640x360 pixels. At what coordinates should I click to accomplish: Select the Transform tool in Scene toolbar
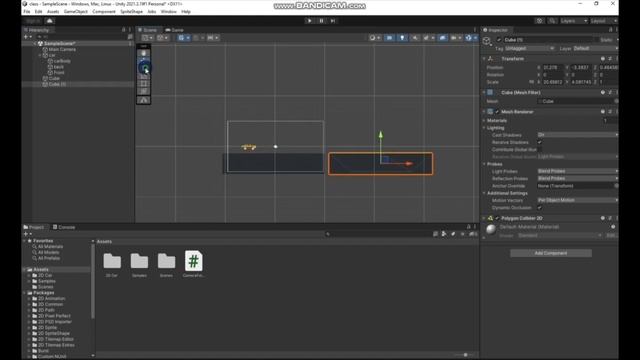tap(144, 91)
